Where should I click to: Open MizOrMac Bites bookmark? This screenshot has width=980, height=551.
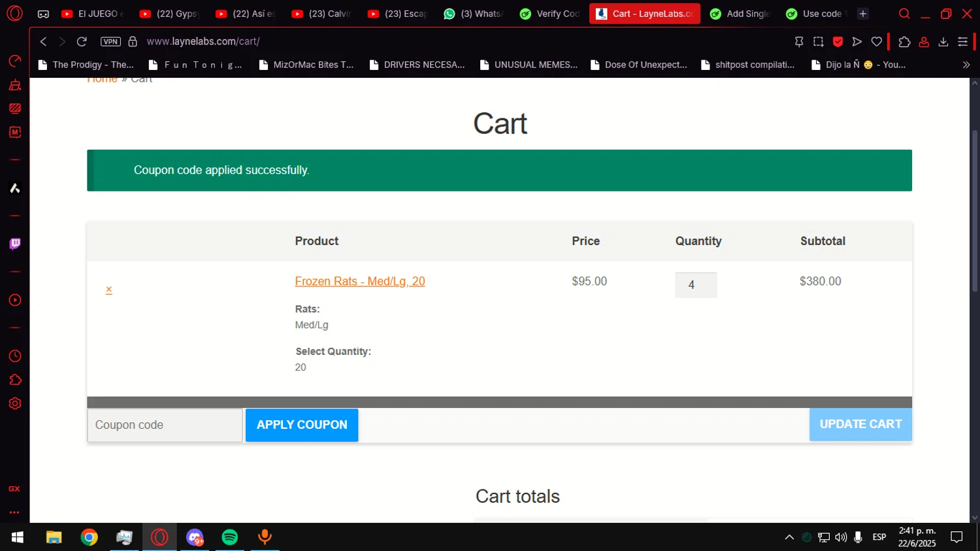pos(306,65)
